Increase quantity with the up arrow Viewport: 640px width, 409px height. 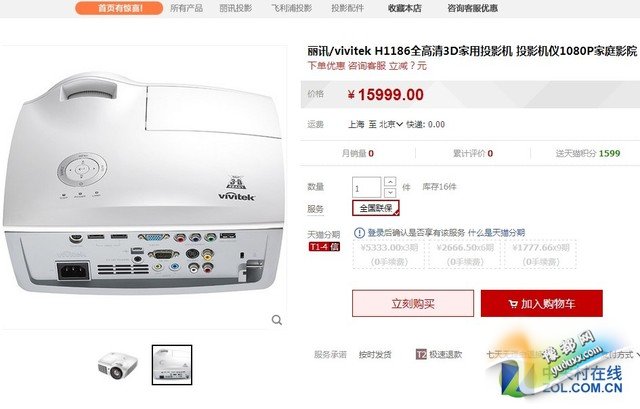[390, 182]
